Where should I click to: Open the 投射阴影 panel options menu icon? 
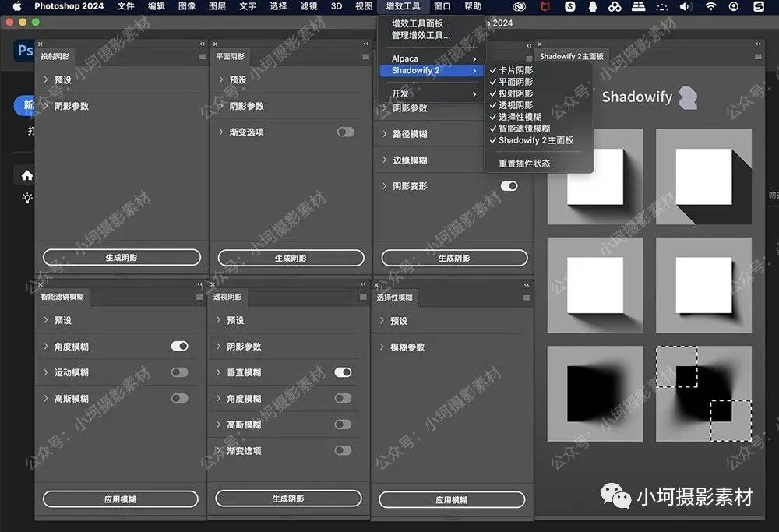coord(203,57)
